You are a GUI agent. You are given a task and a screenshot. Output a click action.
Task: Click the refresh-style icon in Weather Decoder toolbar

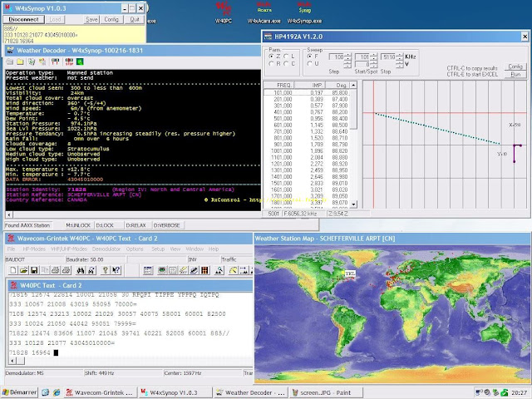[x=32, y=62]
